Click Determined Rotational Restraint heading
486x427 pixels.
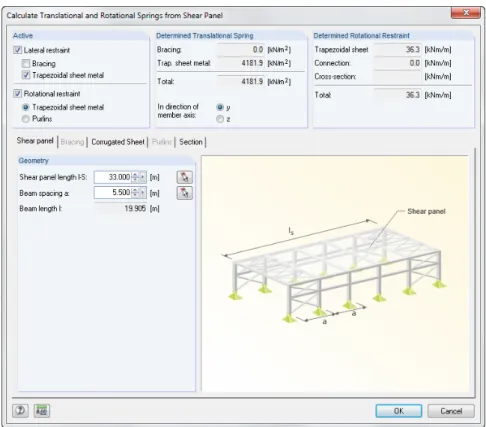click(362, 36)
